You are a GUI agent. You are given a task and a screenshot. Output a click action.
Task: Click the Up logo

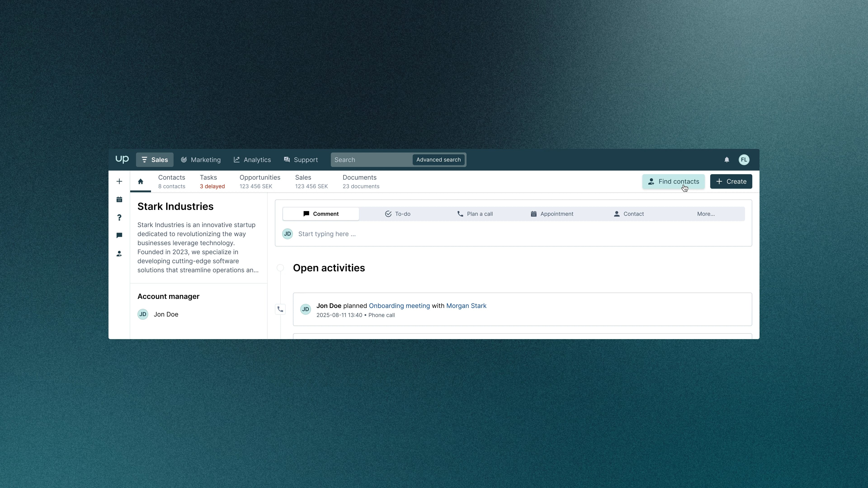click(122, 159)
